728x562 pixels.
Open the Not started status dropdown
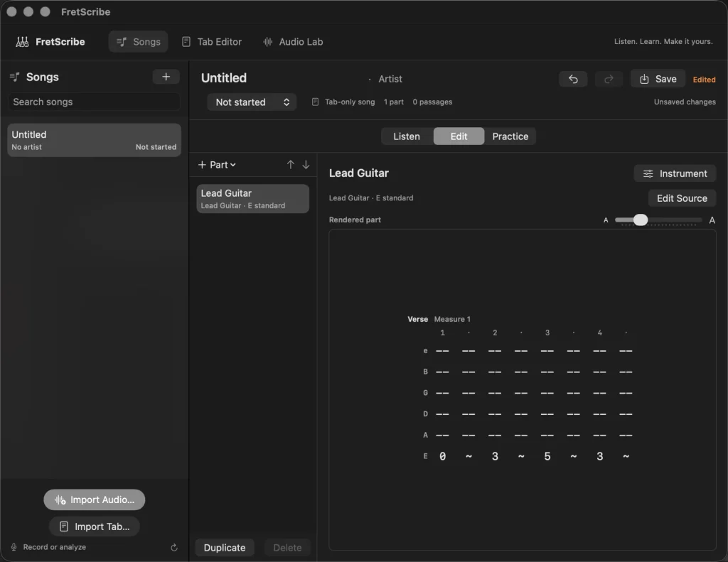point(252,102)
